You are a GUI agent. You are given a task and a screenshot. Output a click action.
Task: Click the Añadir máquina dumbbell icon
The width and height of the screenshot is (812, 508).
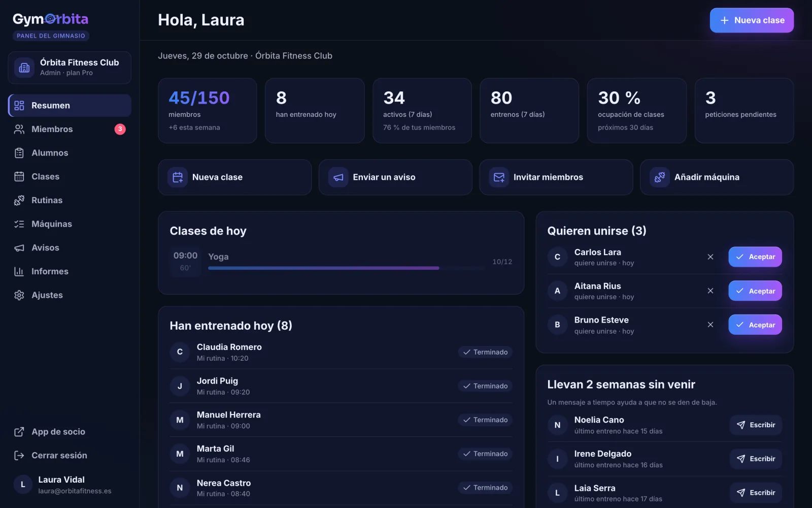tap(660, 177)
